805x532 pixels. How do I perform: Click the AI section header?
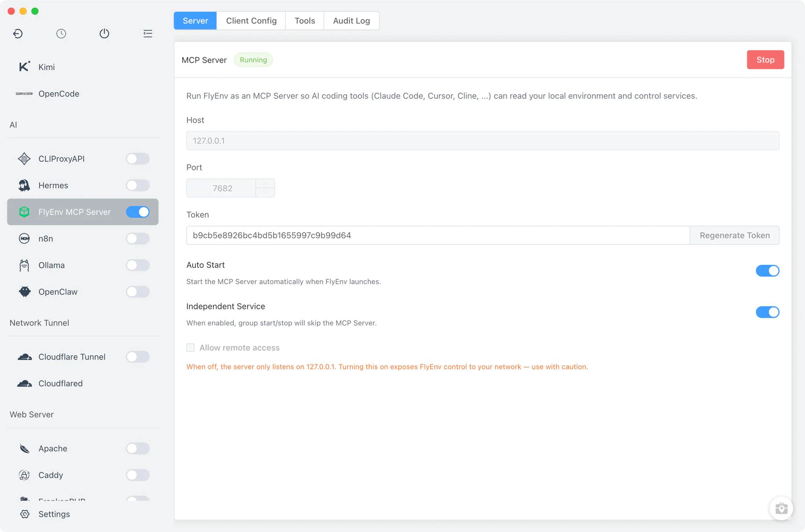(13, 125)
